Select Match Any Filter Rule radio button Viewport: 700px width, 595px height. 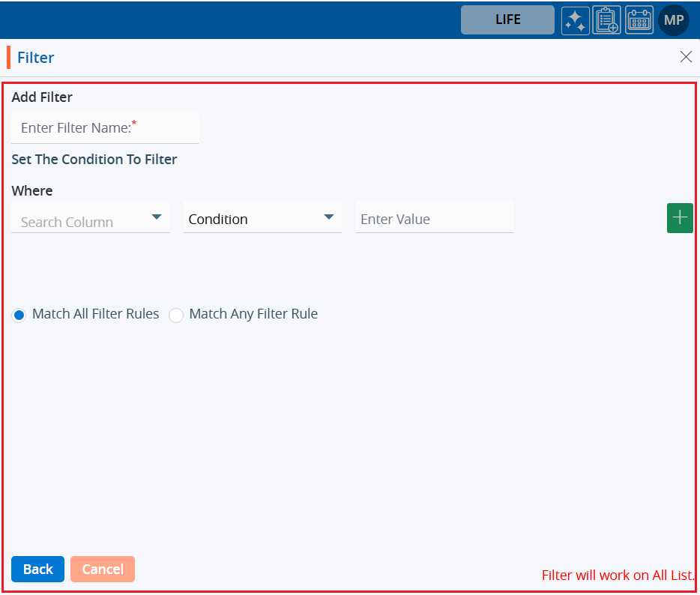(x=176, y=315)
